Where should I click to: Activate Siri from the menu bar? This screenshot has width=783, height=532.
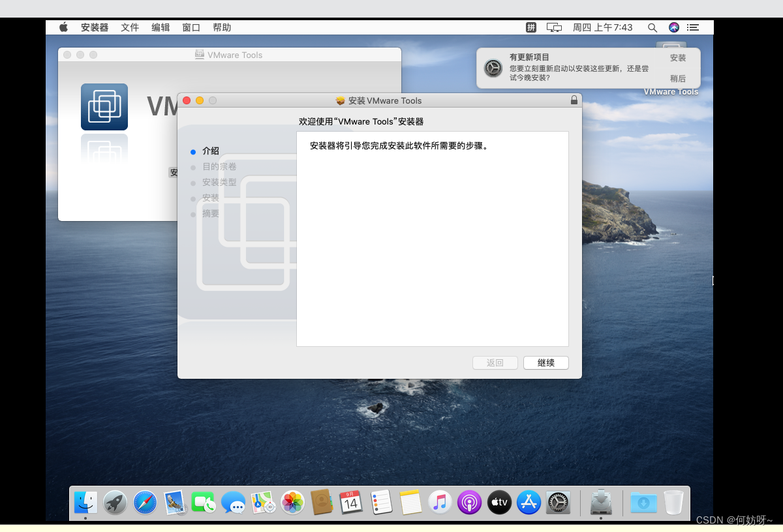pos(674,27)
